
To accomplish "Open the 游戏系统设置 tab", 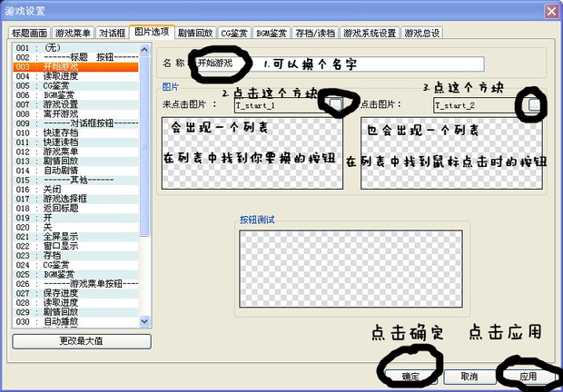I will pyautogui.click(x=370, y=33).
